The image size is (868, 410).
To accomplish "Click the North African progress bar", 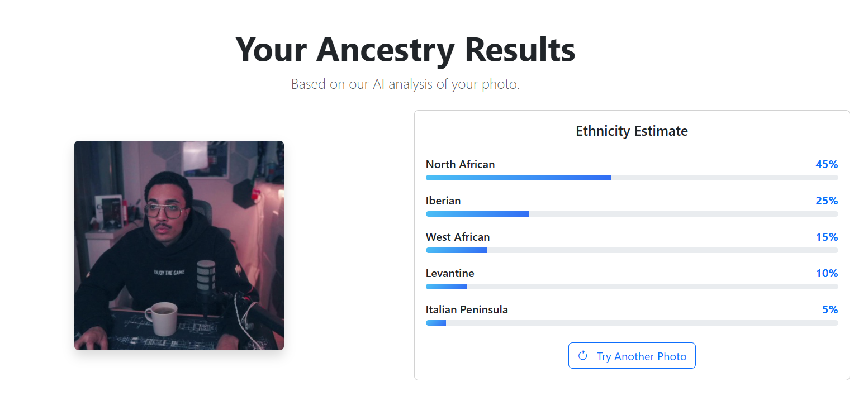I will [x=632, y=178].
